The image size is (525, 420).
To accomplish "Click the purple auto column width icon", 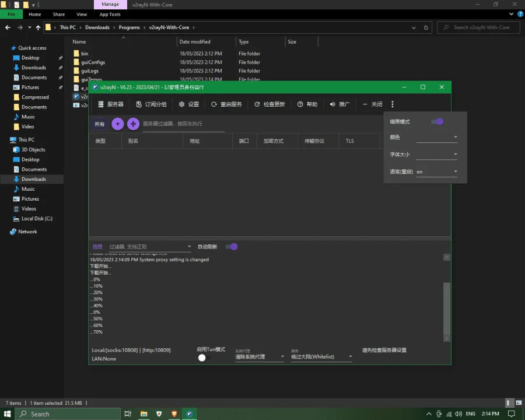I will [x=133, y=124].
